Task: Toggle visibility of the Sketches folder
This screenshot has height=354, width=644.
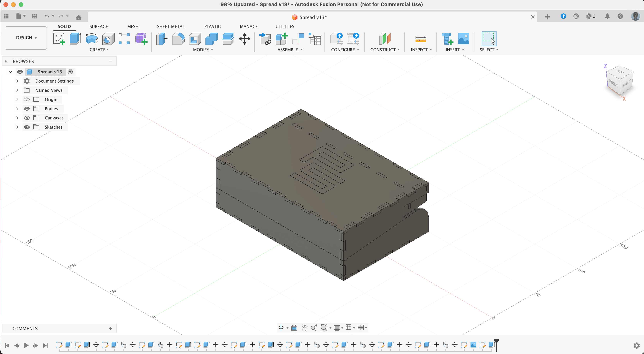Action: pos(27,127)
